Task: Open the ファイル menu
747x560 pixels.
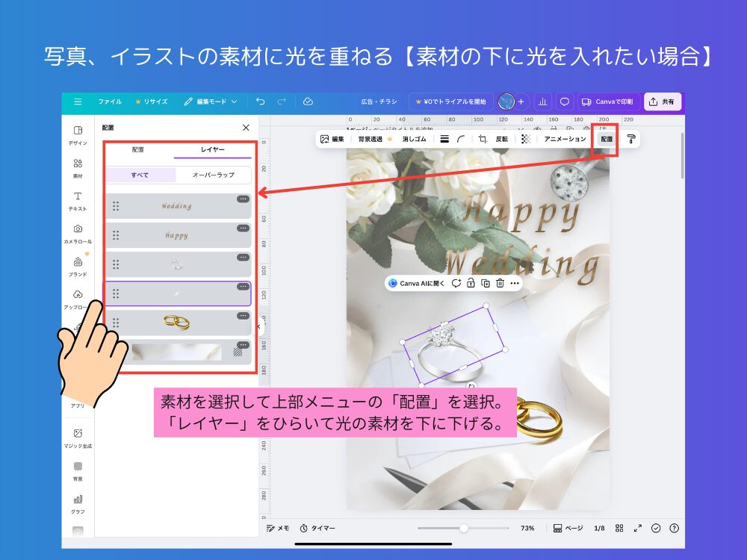Action: point(109,102)
